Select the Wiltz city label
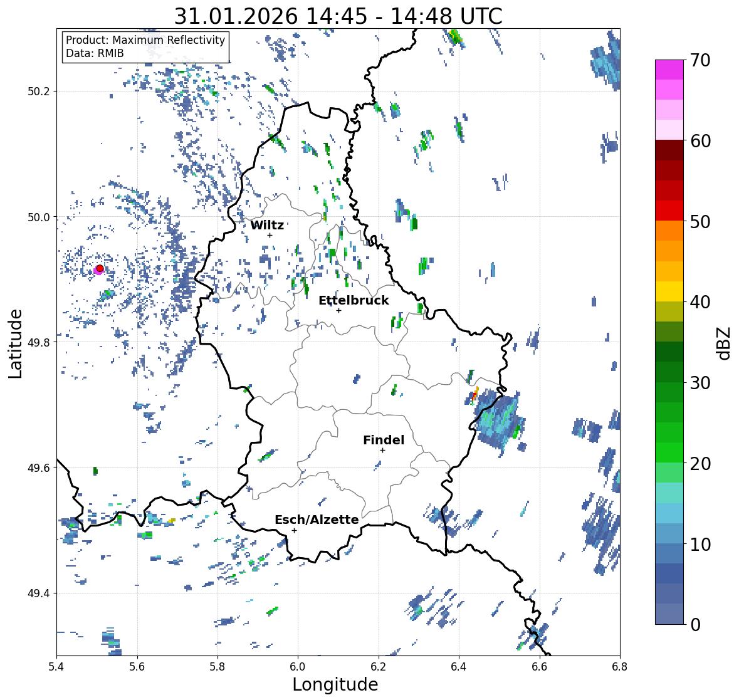 (267, 225)
